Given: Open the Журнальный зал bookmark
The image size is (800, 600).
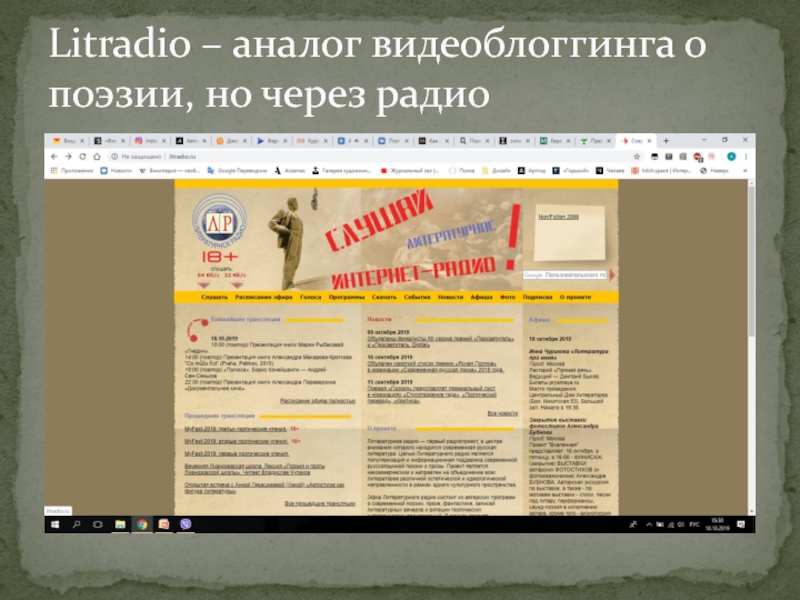Looking at the screenshot, I should pyautogui.click(x=410, y=171).
